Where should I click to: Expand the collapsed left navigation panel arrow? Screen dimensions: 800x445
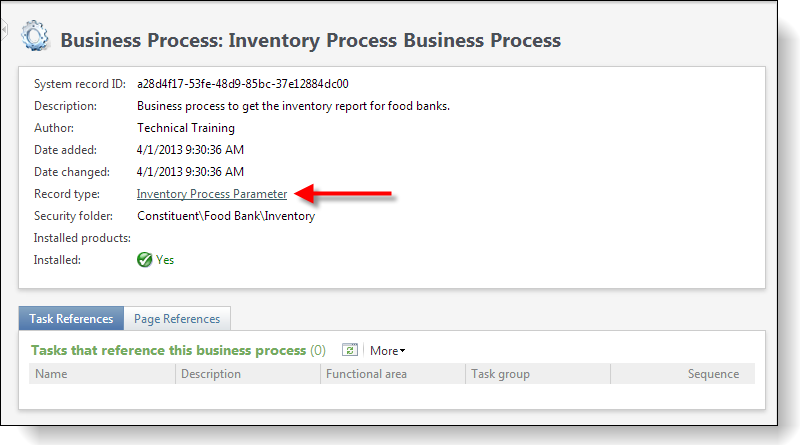(x=3, y=30)
